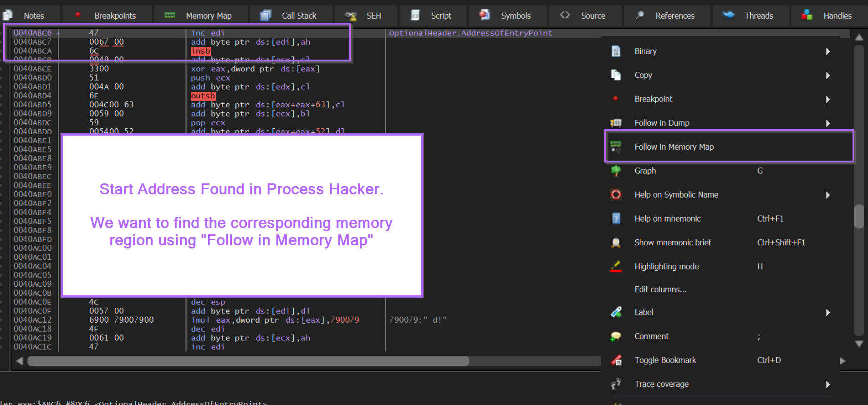
Task: Click the References tab icon
Action: point(640,15)
